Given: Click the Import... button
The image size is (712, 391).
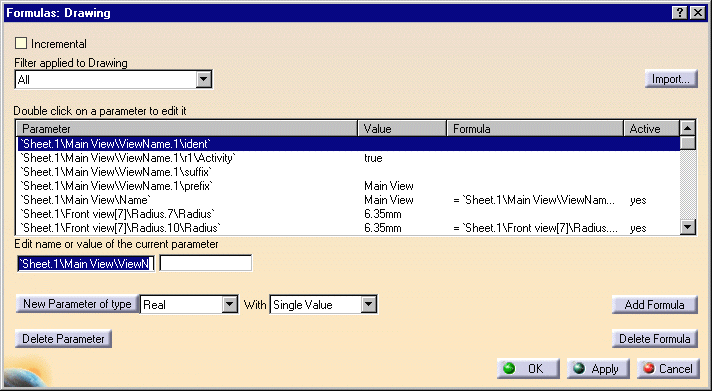Looking at the screenshot, I should pyautogui.click(x=671, y=79).
